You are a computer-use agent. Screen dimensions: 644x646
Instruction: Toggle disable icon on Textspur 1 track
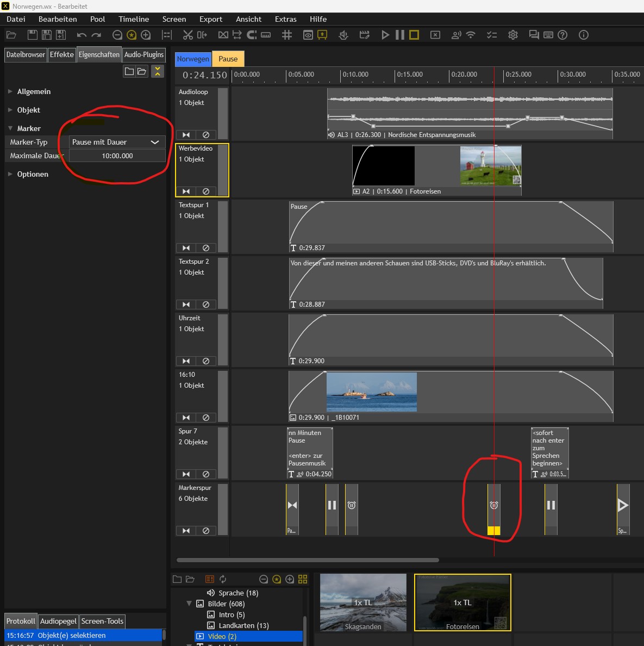[206, 248]
